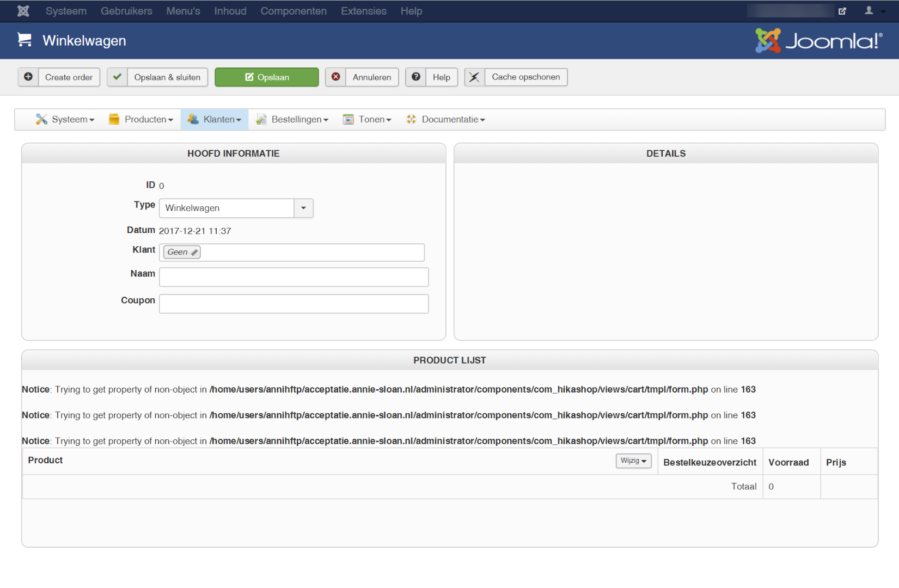899x588 pixels.
Task: Open the Extensies menu
Action: [x=364, y=11]
